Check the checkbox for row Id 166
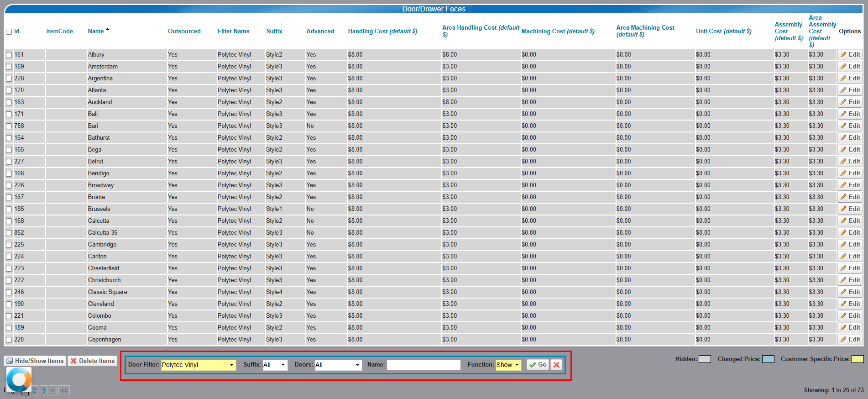This screenshot has height=399, width=868. (9, 173)
